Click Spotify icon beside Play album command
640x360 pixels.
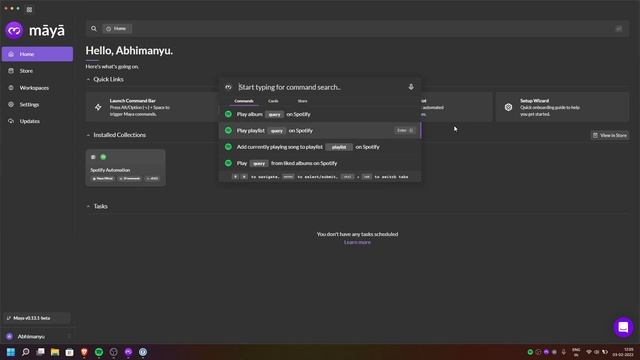[228, 114]
